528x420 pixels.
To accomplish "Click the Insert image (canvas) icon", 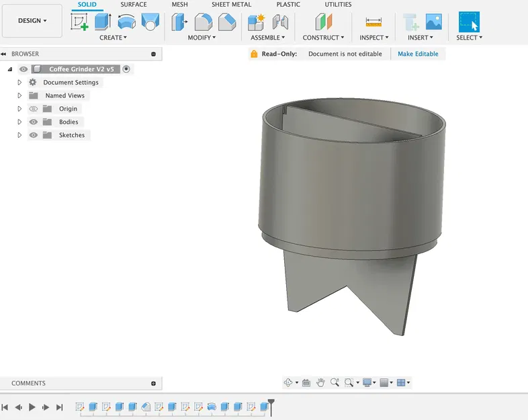I will 433,22.
